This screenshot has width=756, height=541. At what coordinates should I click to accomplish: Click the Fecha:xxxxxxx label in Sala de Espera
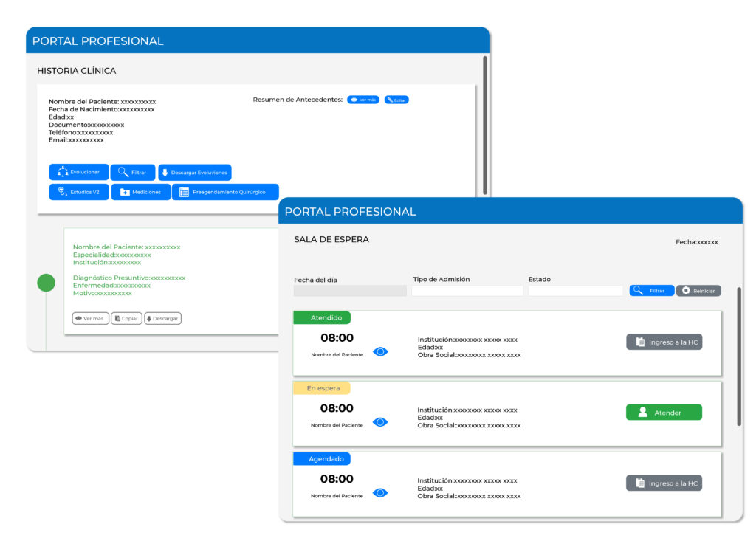697,242
